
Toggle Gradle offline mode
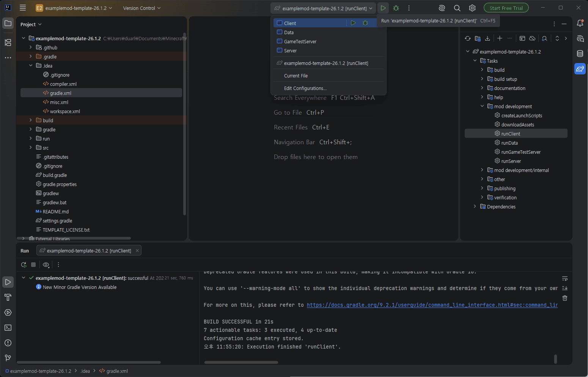click(532, 38)
